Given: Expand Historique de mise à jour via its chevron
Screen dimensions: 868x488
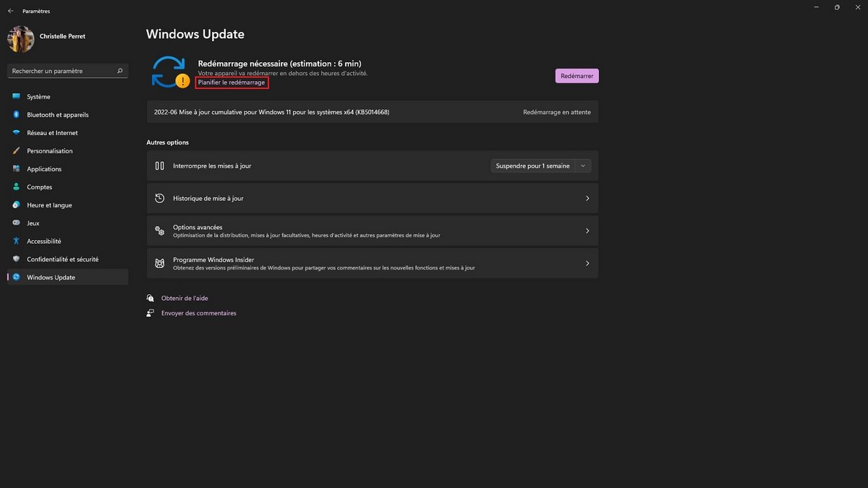Looking at the screenshot, I should coord(587,198).
